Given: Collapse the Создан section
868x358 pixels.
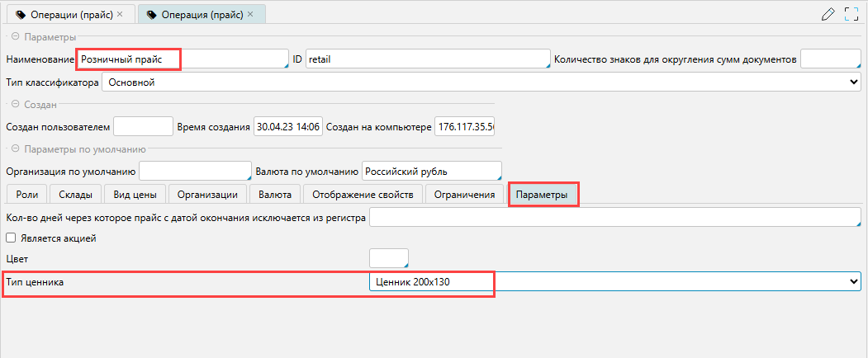Looking at the screenshot, I should (x=15, y=104).
